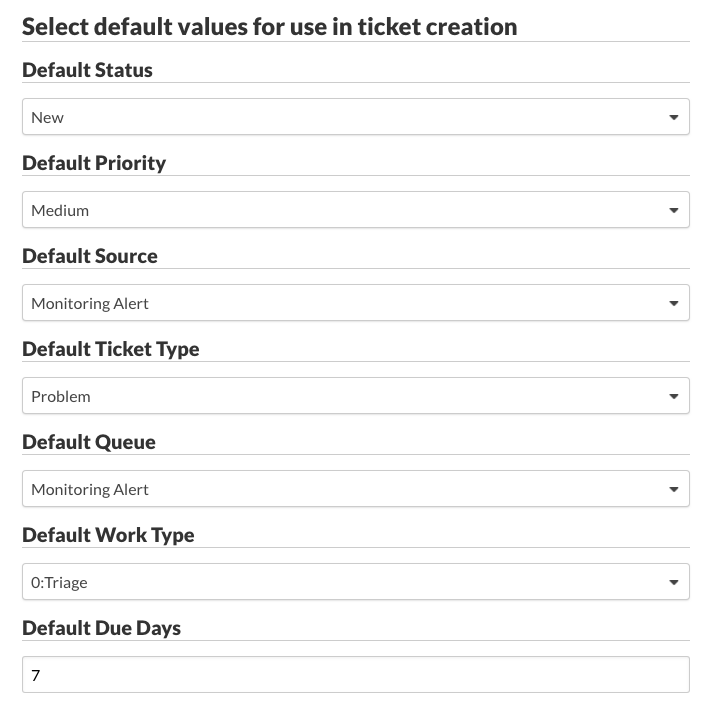Open the Default Priority dropdown showing Medium
The height and width of the screenshot is (713, 711).
355,210
